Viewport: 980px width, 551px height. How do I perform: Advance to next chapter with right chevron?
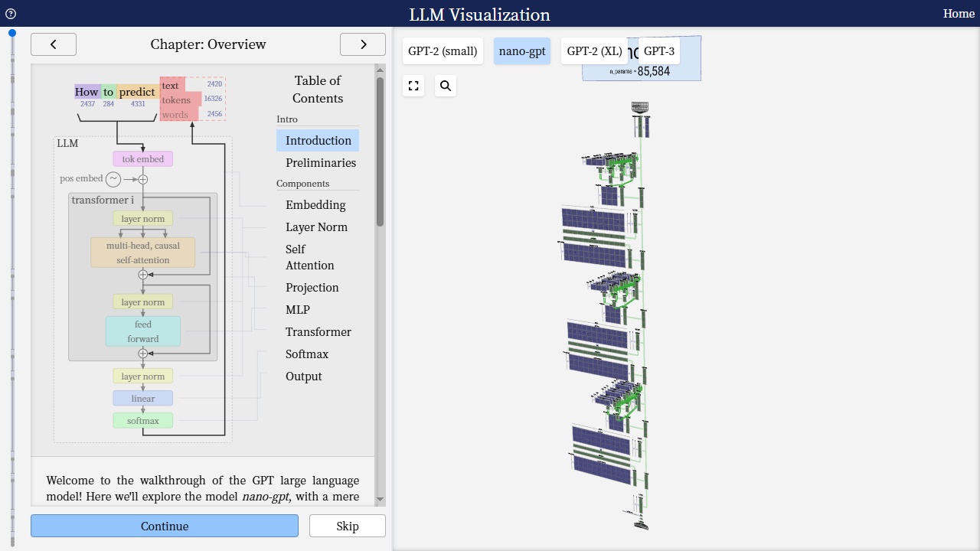coord(363,44)
